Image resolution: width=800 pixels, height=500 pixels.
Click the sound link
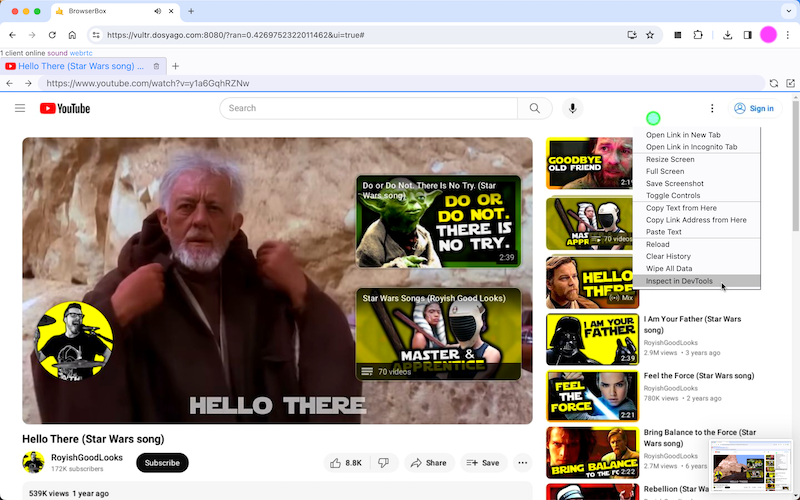coord(57,53)
